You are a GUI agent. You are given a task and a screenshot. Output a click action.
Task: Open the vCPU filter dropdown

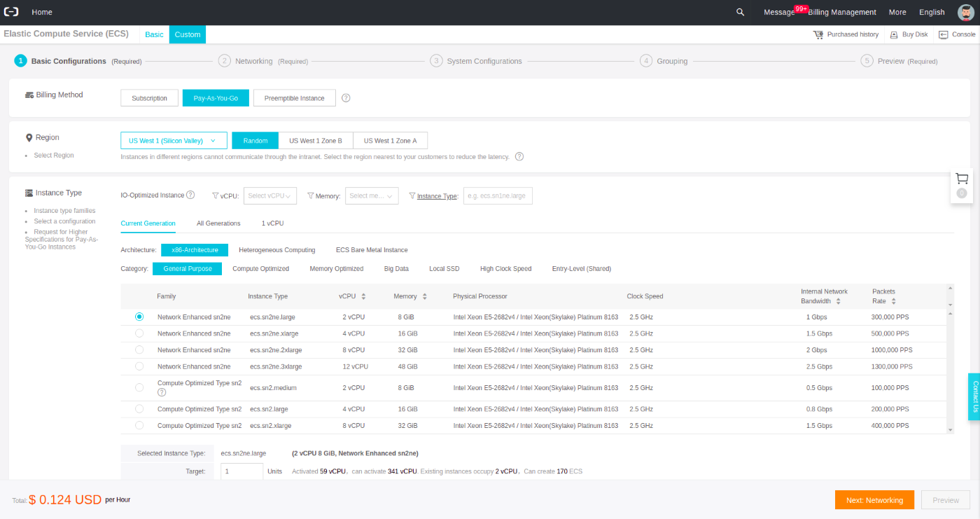pos(269,195)
